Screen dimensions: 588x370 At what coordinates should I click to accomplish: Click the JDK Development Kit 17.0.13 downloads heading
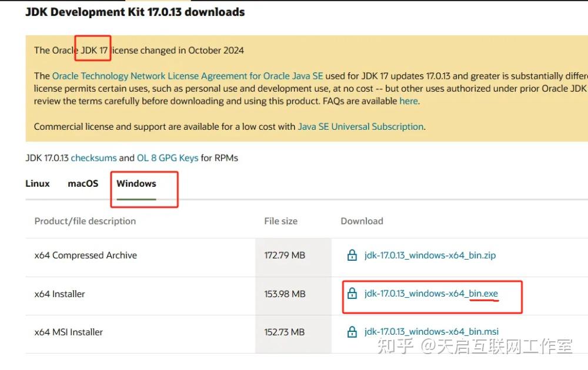[x=135, y=12]
